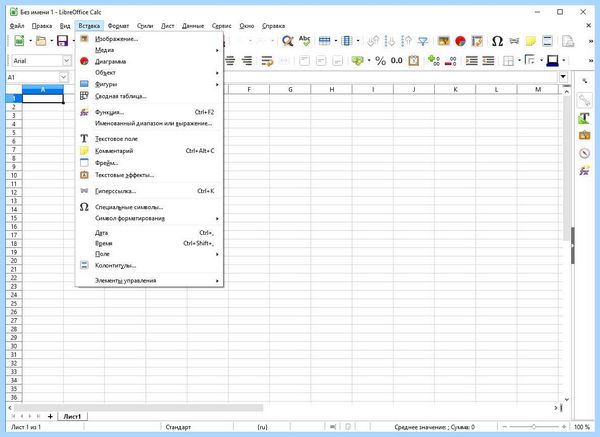Click the Omega special character toolbar icon
Image resolution: width=600 pixels, height=437 pixels.
497,41
